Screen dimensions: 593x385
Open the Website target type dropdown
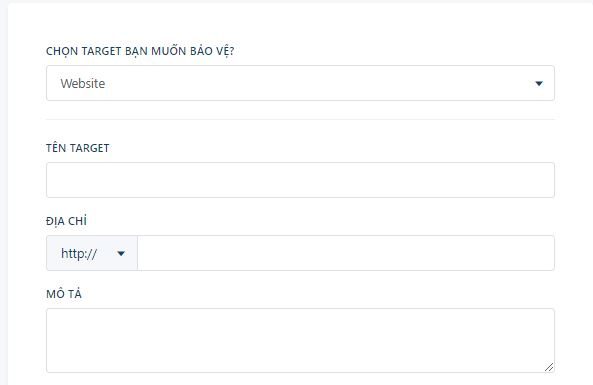[x=300, y=83]
